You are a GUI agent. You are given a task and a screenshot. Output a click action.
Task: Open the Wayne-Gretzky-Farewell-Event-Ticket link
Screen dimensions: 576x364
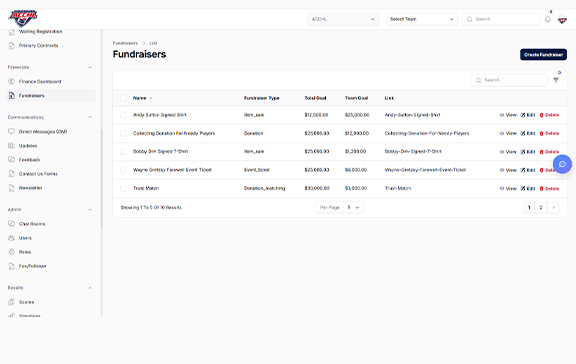pos(425,170)
